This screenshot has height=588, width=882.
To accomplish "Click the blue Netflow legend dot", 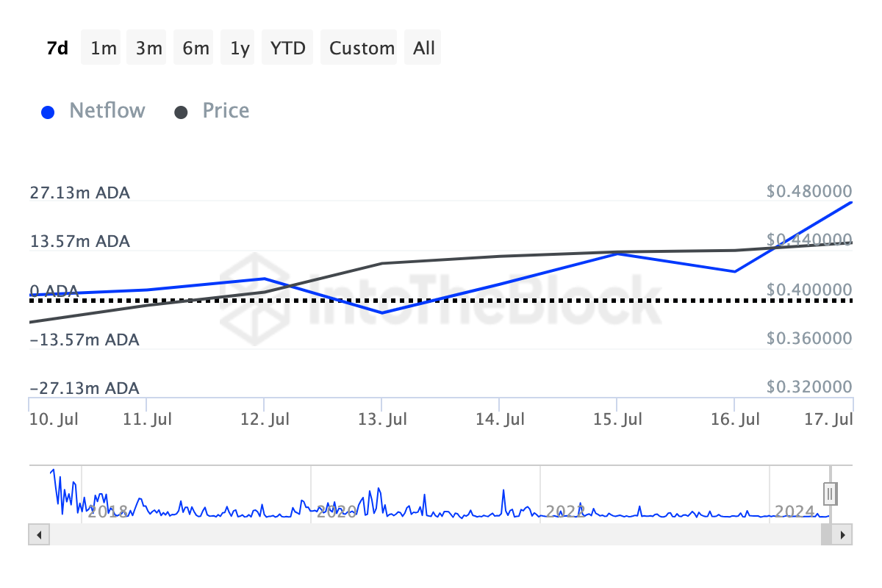I will pos(48,112).
